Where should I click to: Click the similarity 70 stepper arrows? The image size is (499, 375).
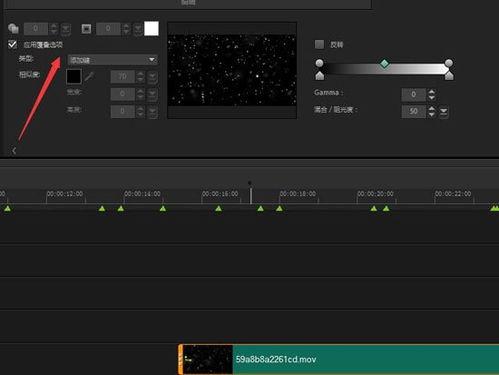click(140, 77)
